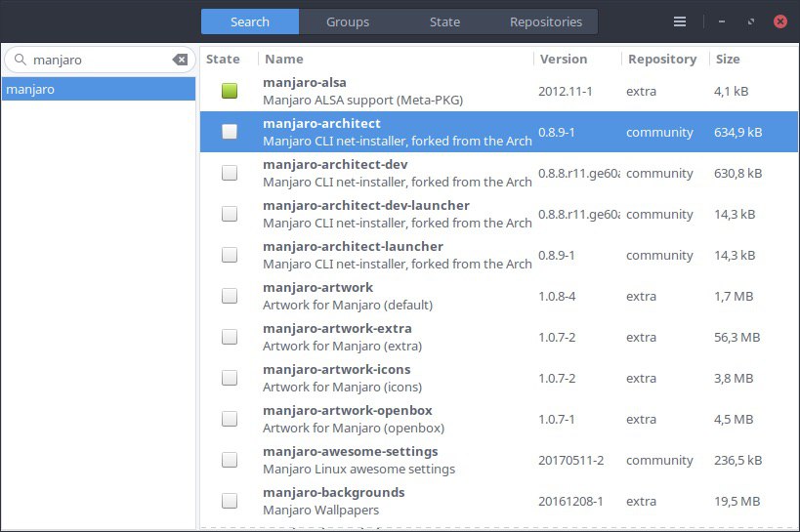
Task: Select manjaro-architect-launcher checkbox
Action: click(230, 255)
